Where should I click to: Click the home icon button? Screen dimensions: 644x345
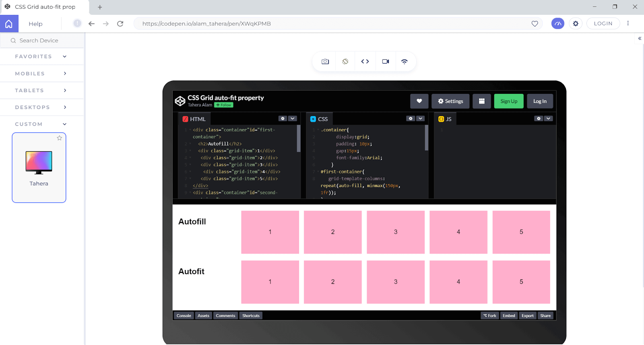(x=9, y=24)
